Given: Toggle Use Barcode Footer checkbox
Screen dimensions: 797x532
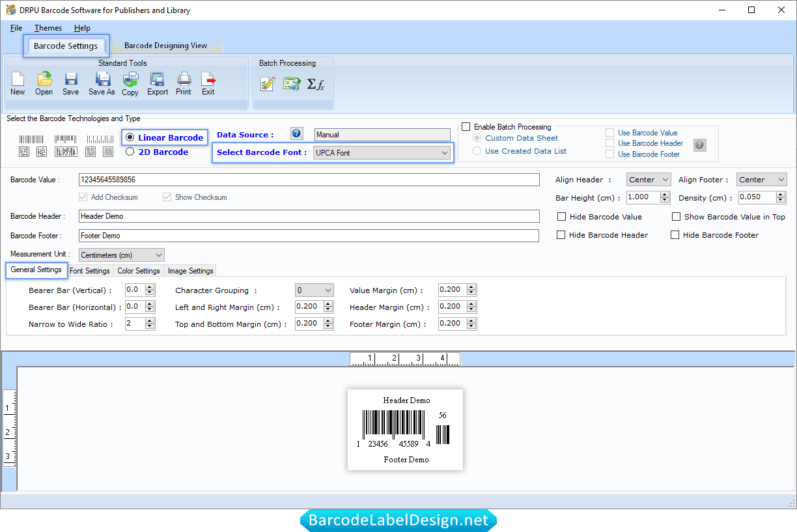Looking at the screenshot, I should coord(609,154).
